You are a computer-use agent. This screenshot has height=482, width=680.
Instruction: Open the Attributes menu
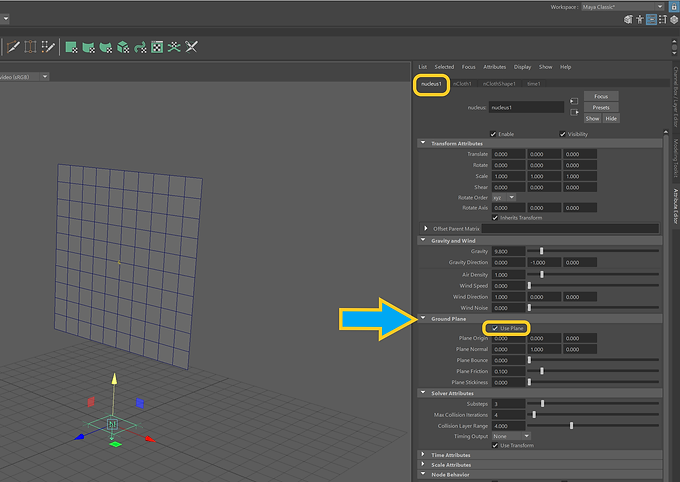[494, 67]
